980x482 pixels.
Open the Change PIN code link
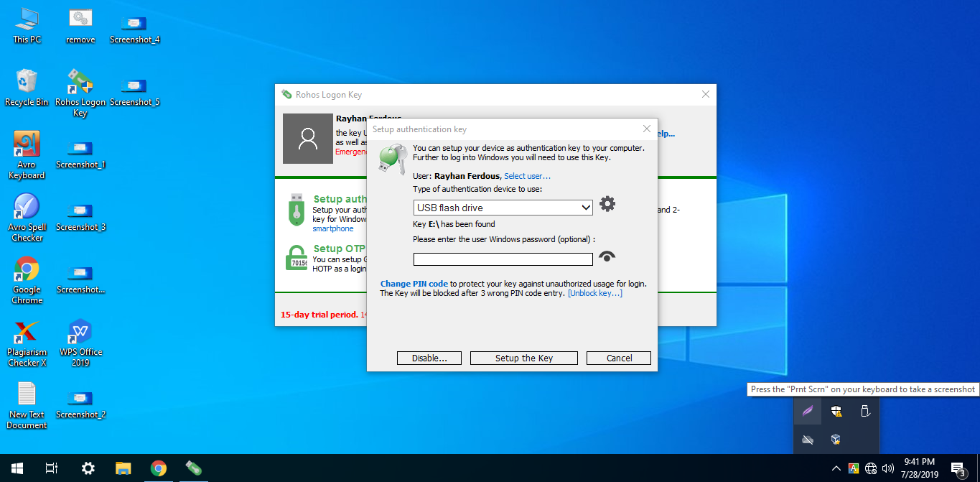point(414,284)
